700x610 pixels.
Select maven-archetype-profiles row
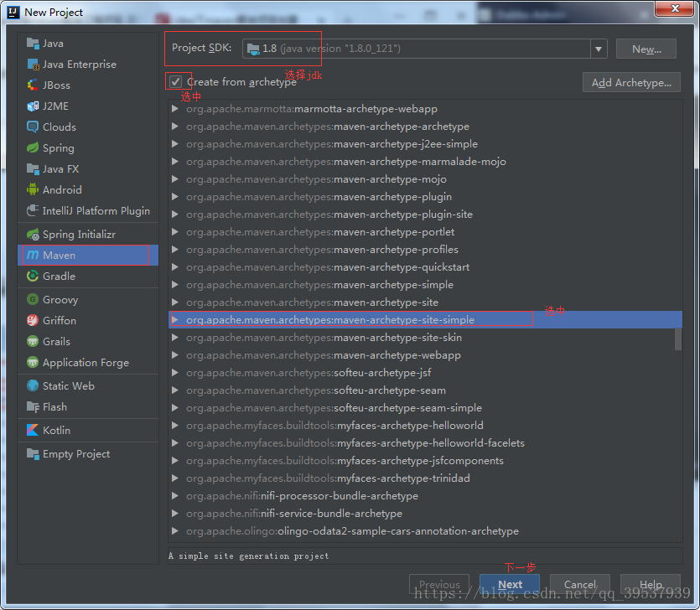pos(425,250)
